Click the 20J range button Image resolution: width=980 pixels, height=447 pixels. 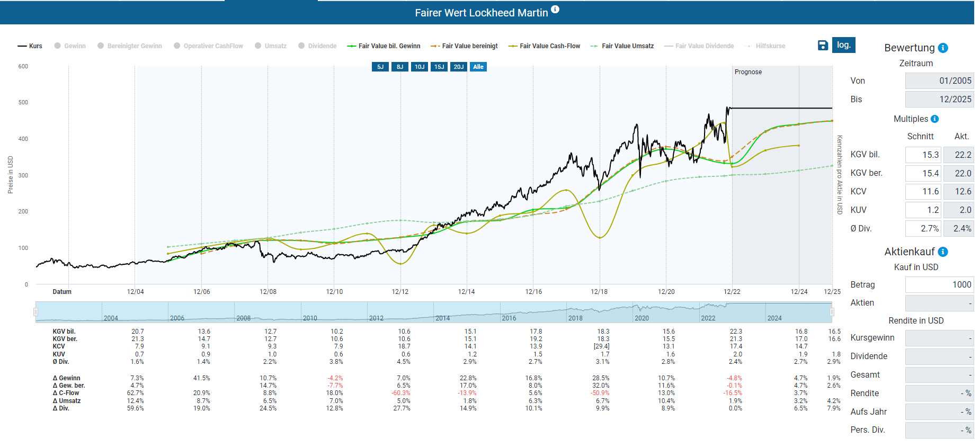tap(459, 67)
